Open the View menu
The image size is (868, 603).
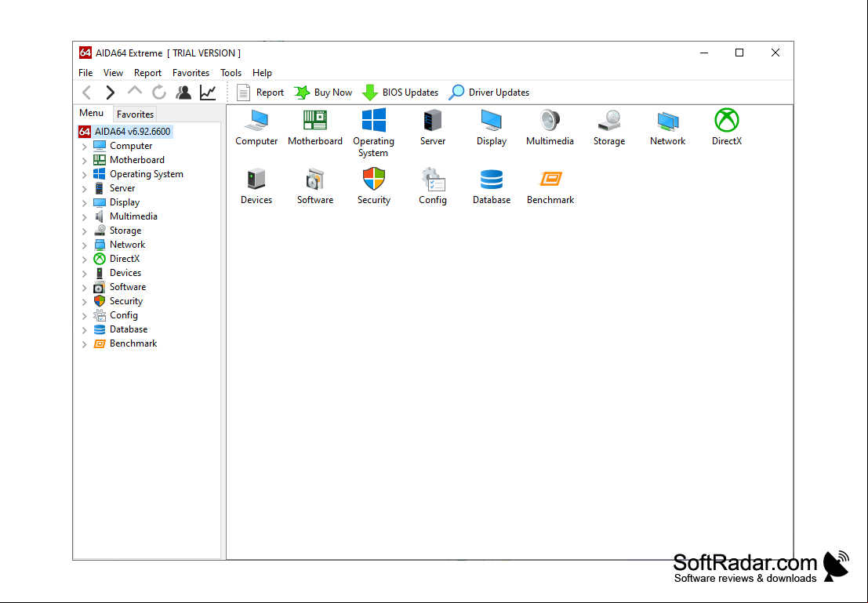[113, 73]
